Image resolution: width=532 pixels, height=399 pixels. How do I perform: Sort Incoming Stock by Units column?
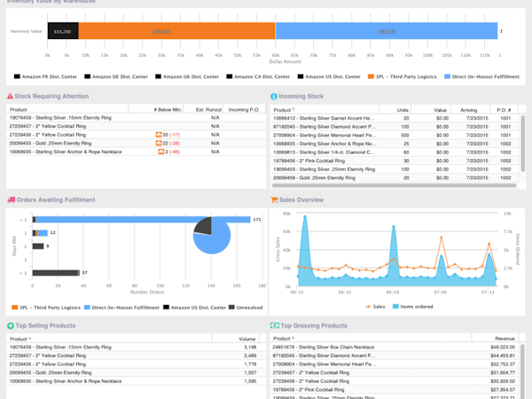395,110
